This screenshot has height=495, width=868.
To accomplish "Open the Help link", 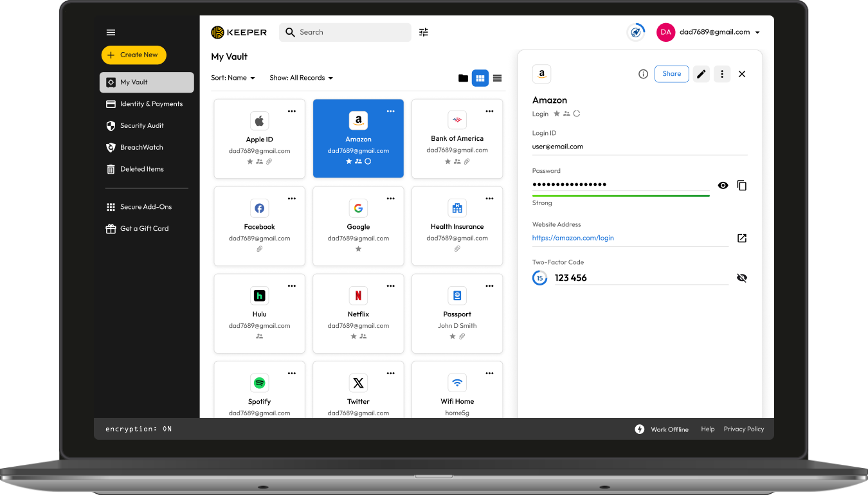I will click(x=708, y=429).
